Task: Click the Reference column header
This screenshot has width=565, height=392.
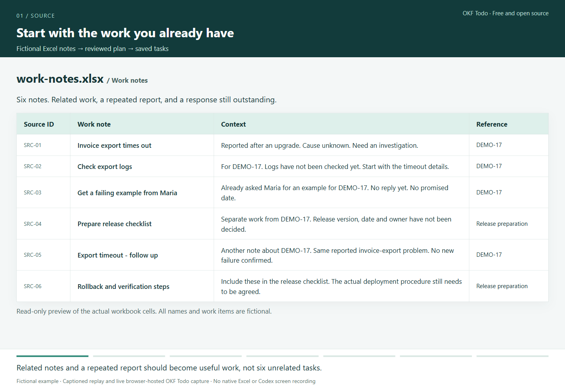Action: point(508,124)
